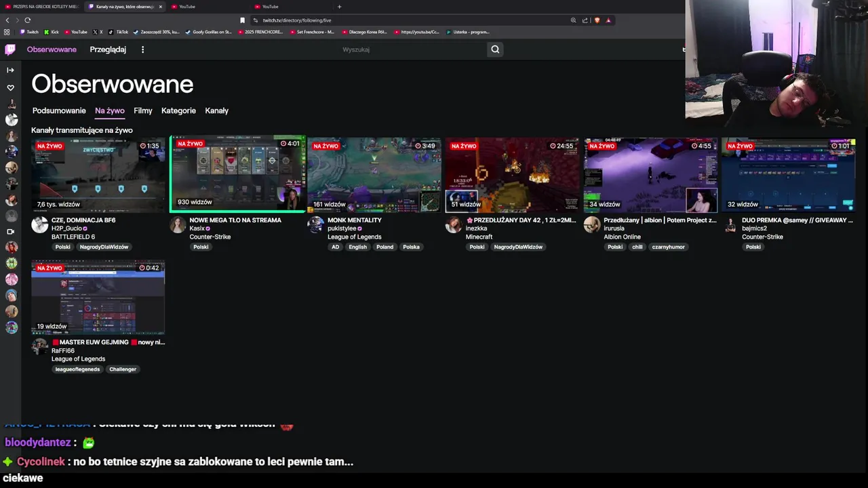This screenshot has height=488, width=868.
Task: Click pukistylee channel avatar
Action: pos(316,225)
